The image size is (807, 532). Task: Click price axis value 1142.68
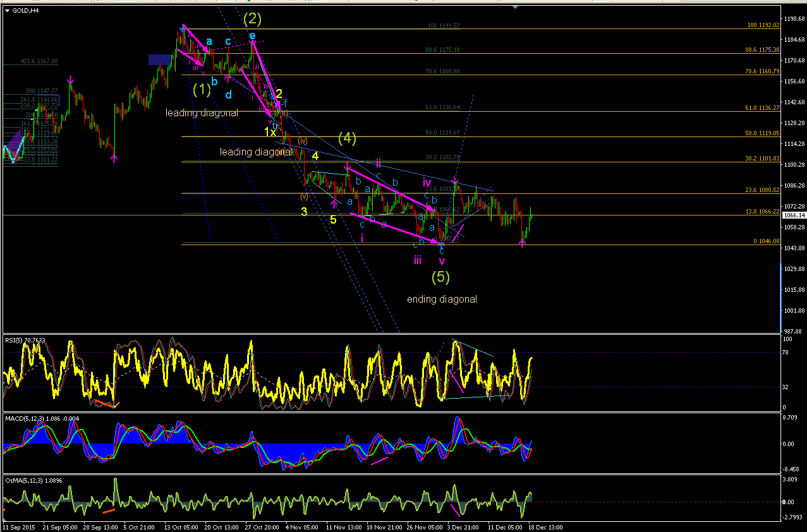tap(794, 102)
